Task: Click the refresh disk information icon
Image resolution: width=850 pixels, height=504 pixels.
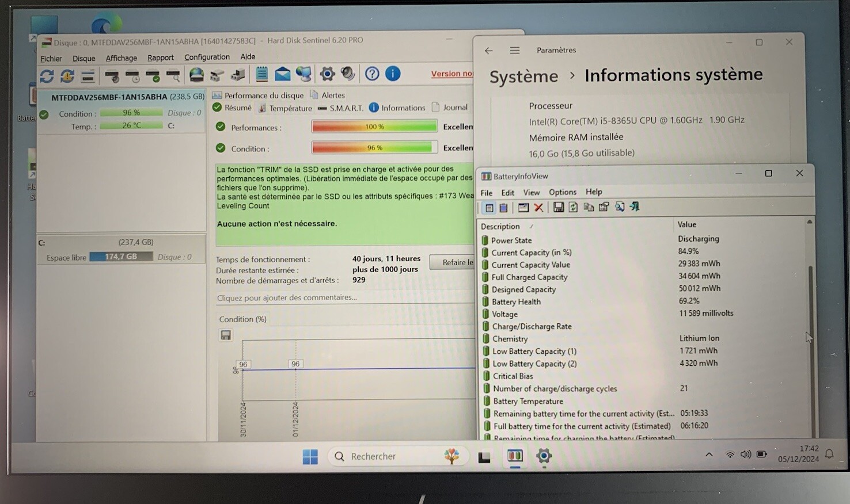Action: click(47, 75)
